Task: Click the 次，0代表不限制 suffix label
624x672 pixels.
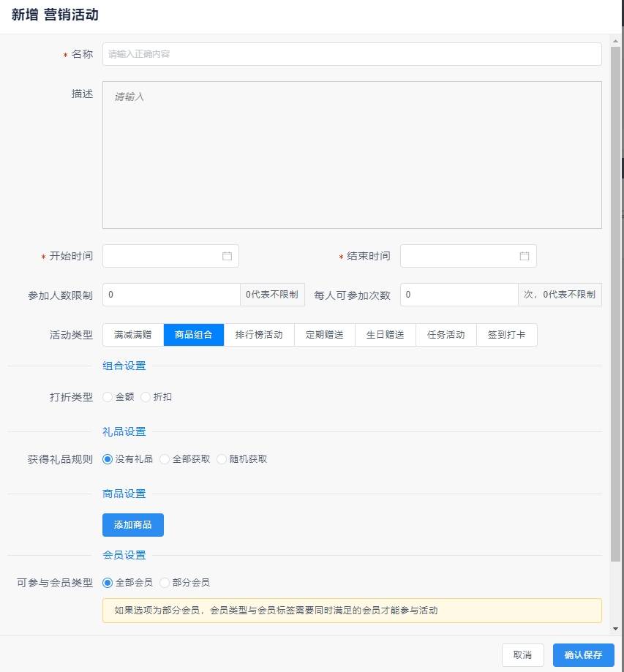Action: [x=560, y=295]
